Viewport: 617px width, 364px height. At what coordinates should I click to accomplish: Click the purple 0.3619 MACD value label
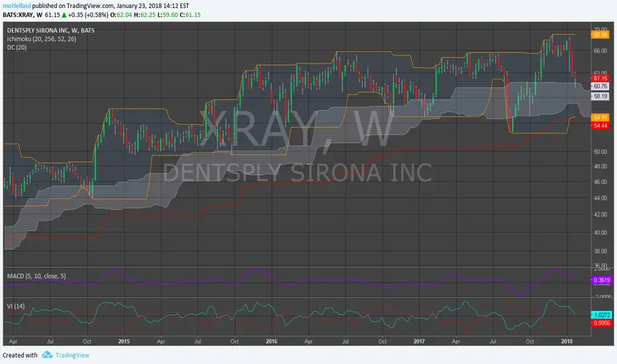[x=601, y=280]
